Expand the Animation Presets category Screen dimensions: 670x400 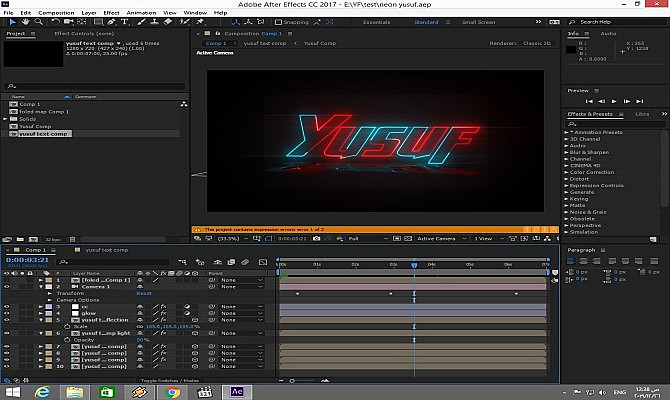click(x=566, y=132)
